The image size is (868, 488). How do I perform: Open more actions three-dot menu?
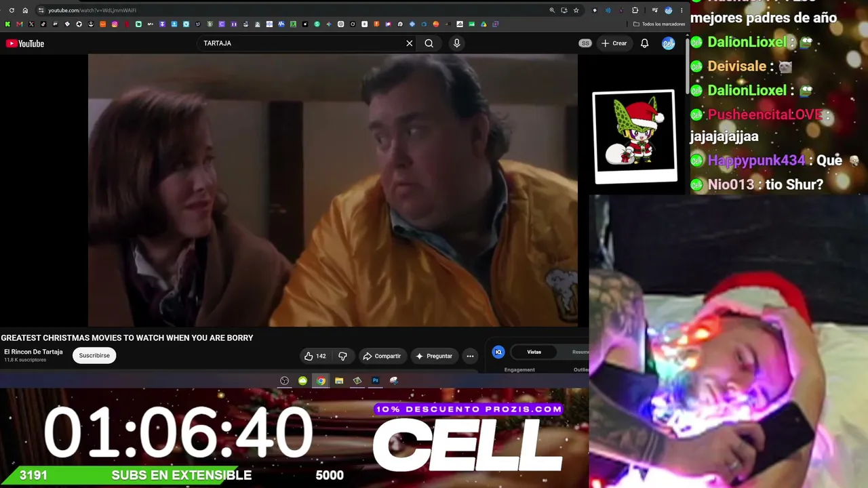(470, 356)
